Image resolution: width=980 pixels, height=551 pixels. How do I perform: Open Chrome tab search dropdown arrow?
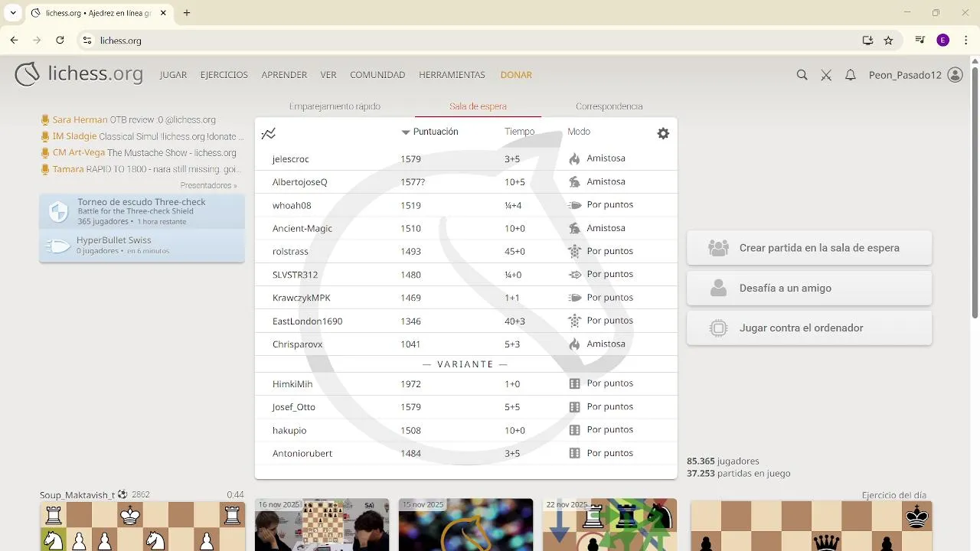tap(13, 13)
